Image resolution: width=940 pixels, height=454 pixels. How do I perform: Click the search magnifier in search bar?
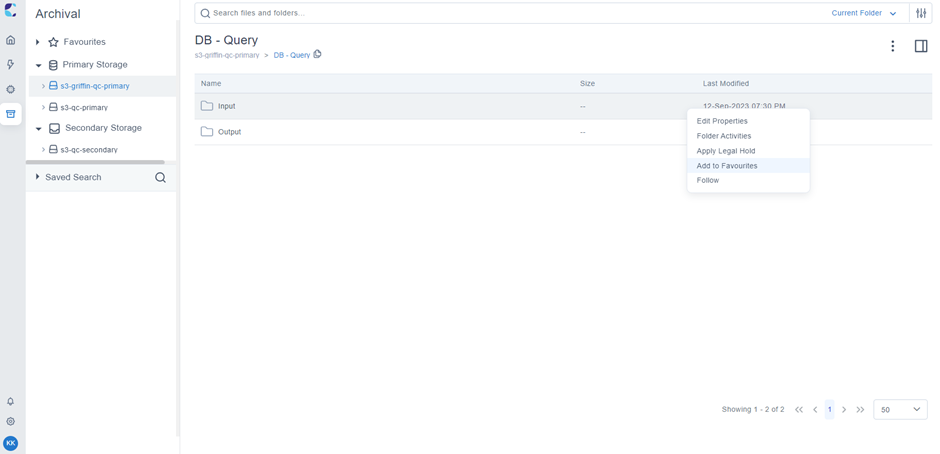(205, 13)
